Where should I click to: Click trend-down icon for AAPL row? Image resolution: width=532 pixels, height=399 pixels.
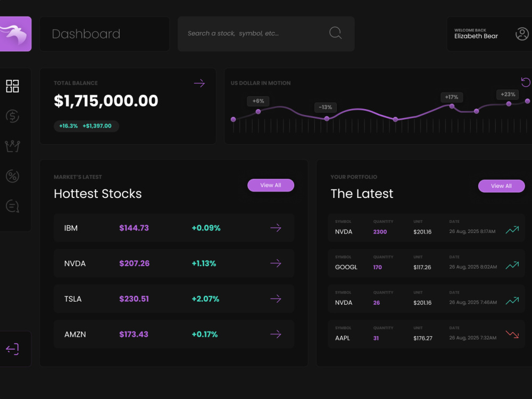(x=512, y=335)
